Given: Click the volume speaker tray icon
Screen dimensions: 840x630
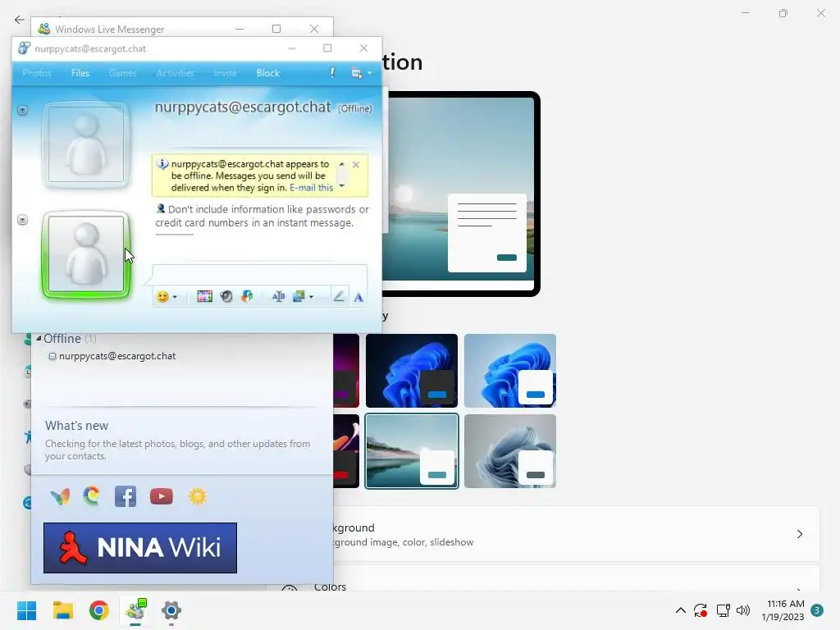Looking at the screenshot, I should pyautogui.click(x=743, y=610).
